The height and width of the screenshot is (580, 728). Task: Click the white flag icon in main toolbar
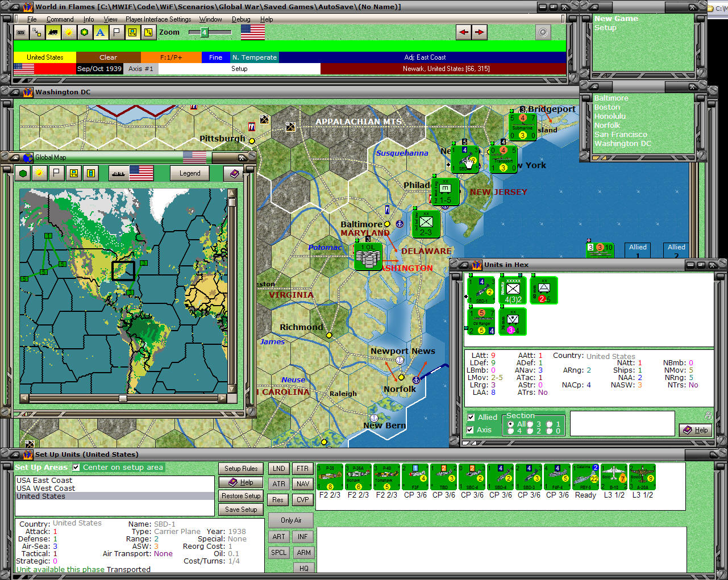pos(117,32)
